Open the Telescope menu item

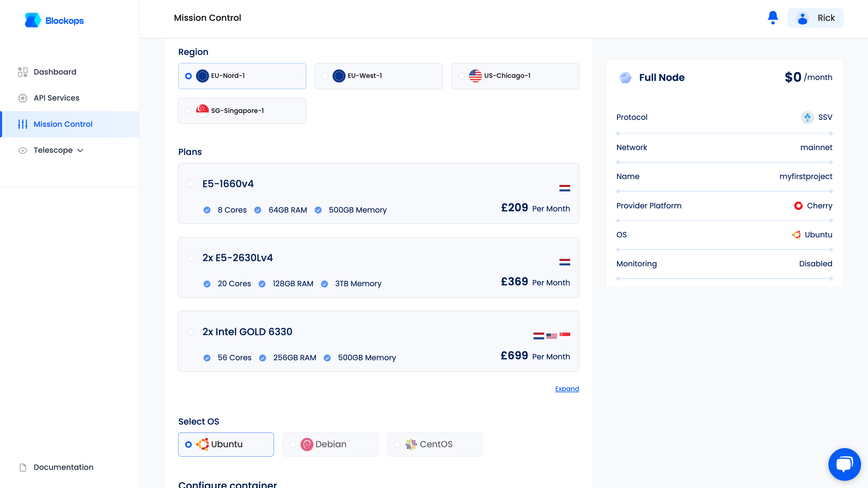pos(69,150)
